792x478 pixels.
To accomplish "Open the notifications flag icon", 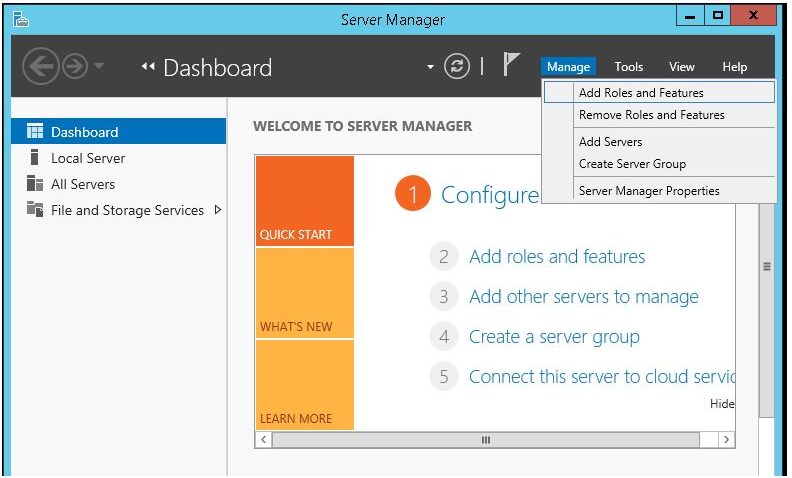I will [511, 65].
